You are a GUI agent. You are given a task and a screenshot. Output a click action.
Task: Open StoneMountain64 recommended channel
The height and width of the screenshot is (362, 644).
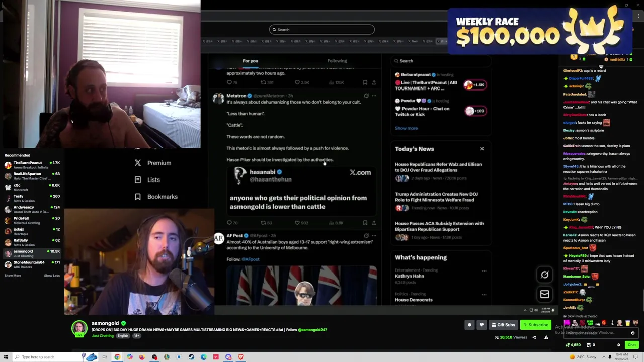32,265
